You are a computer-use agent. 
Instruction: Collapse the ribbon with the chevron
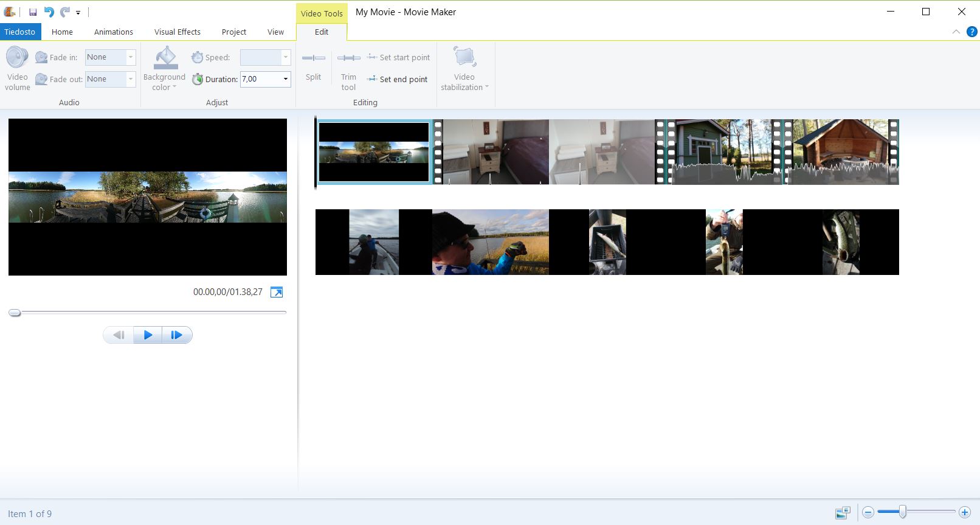point(956,32)
